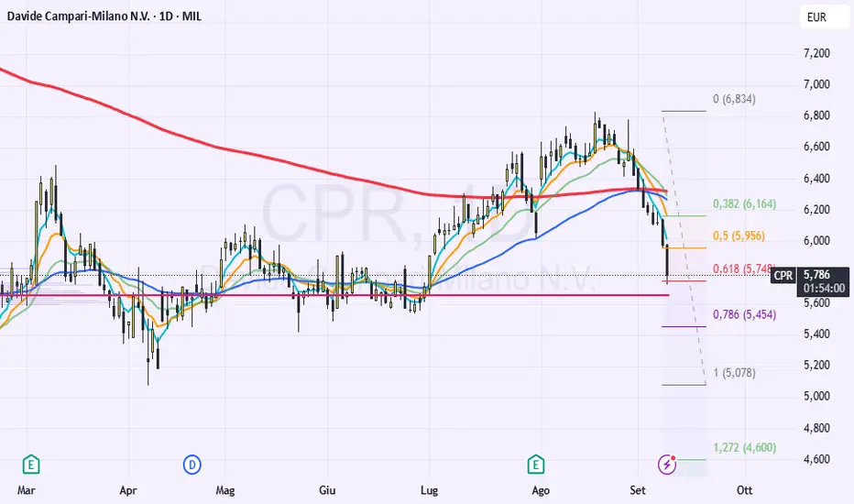The height and width of the screenshot is (504, 854).
Task: Click the CPR price label tag
Action: tap(783, 275)
